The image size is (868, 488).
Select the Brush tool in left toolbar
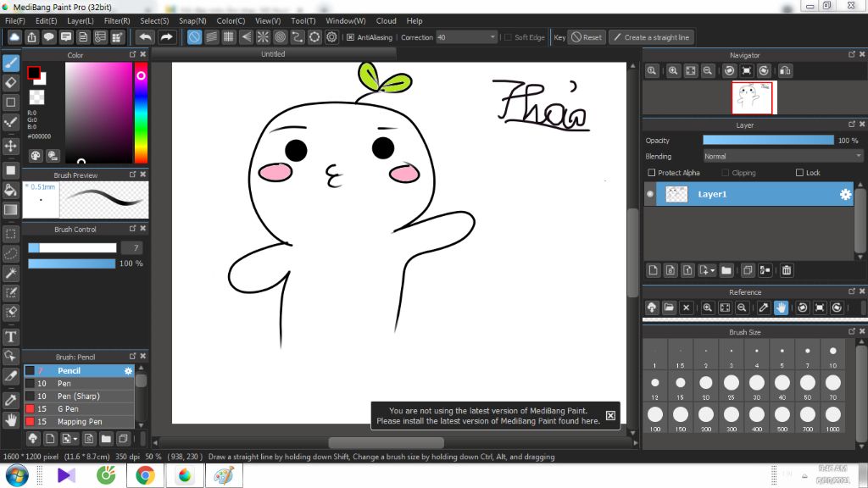tap(10, 63)
